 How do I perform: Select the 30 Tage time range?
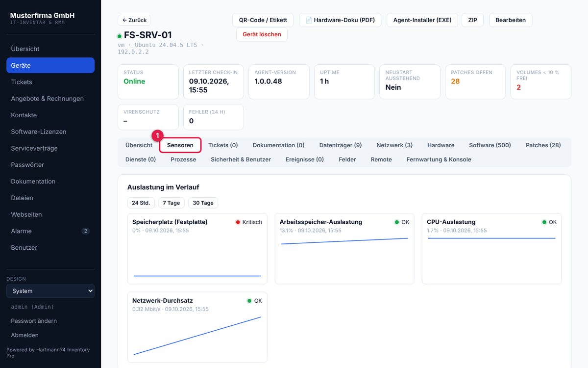tap(203, 203)
